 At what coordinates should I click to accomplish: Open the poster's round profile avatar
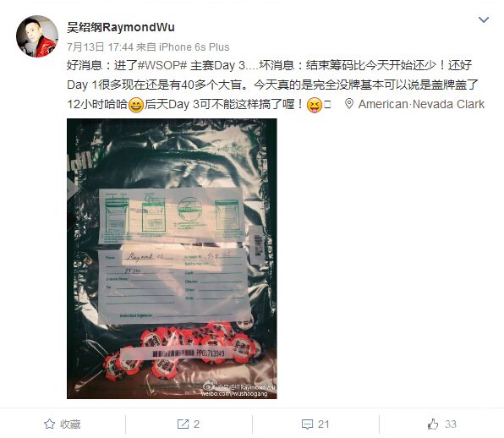37,36
